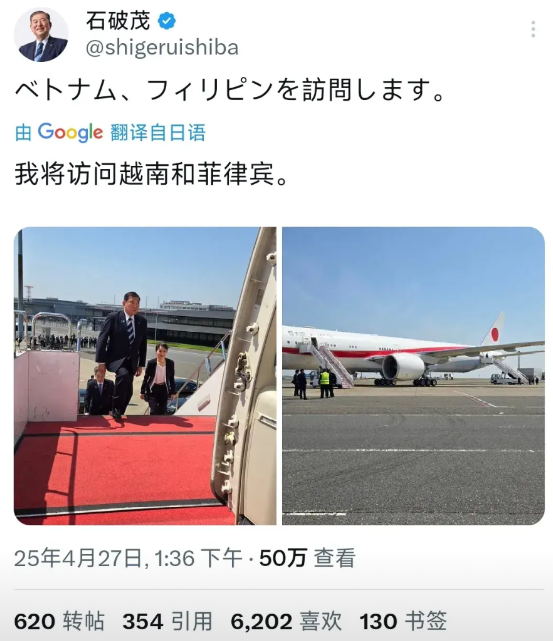
Task: Open @shigeruishiba handle profile
Action: (x=162, y=47)
